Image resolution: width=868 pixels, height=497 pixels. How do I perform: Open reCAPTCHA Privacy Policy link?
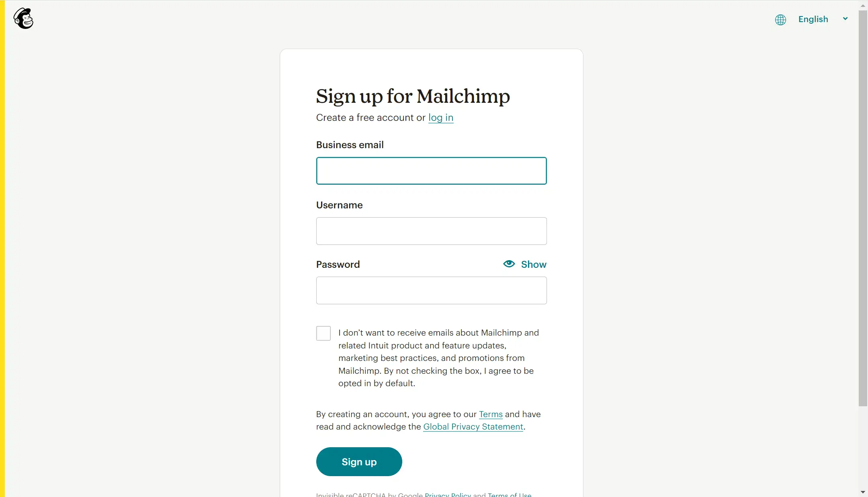448,495
